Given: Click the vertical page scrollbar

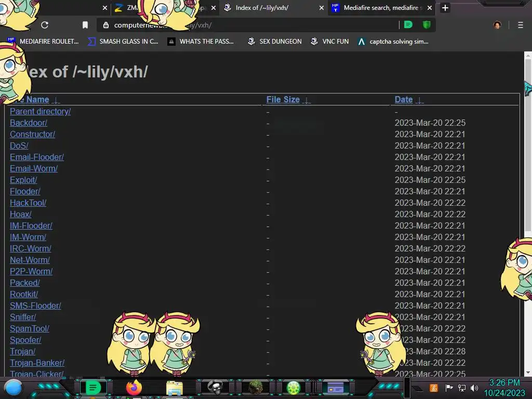Looking at the screenshot, I should tap(528, 146).
